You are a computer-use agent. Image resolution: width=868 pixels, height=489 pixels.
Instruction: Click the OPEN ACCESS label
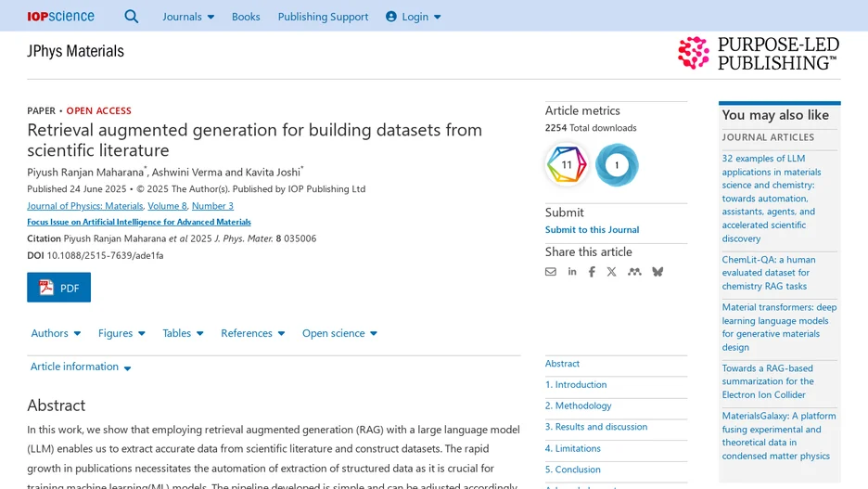(98, 110)
